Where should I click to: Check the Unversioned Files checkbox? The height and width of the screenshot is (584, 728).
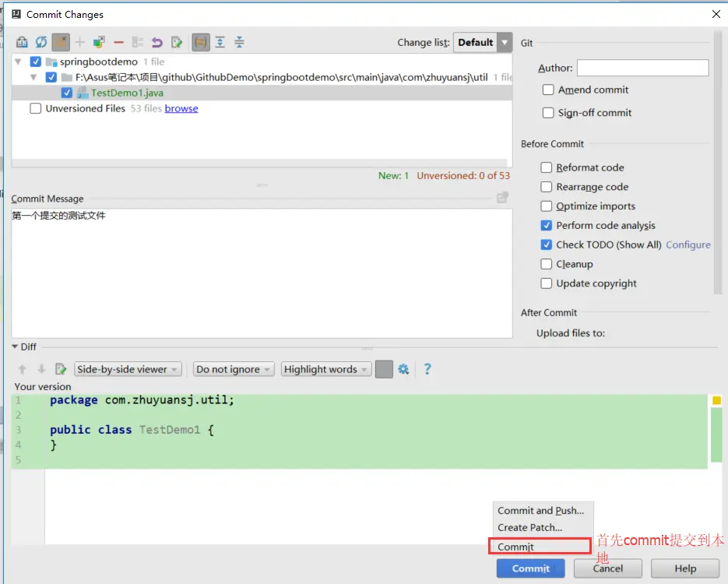(36, 109)
